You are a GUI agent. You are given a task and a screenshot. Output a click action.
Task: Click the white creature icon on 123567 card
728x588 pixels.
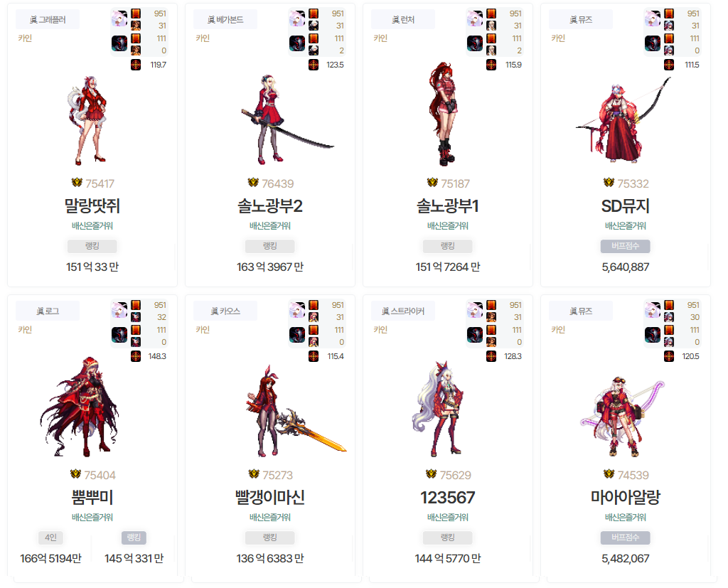coord(474,310)
